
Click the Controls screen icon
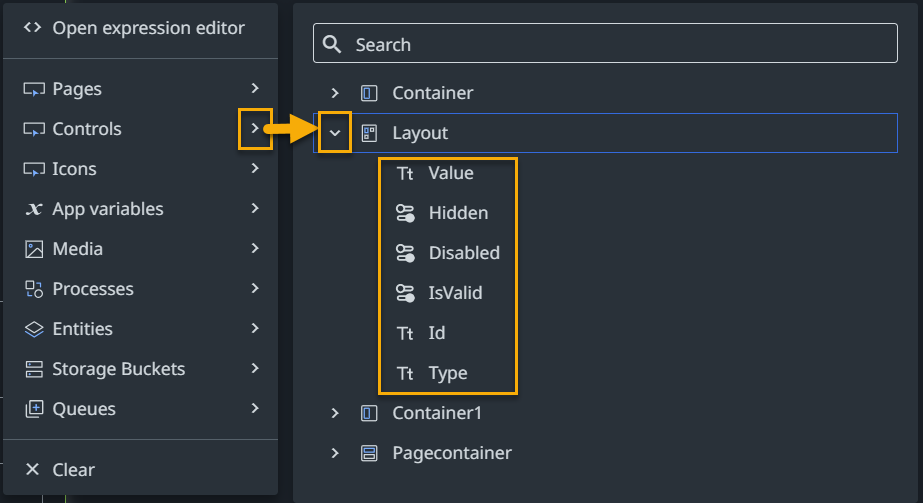34,129
